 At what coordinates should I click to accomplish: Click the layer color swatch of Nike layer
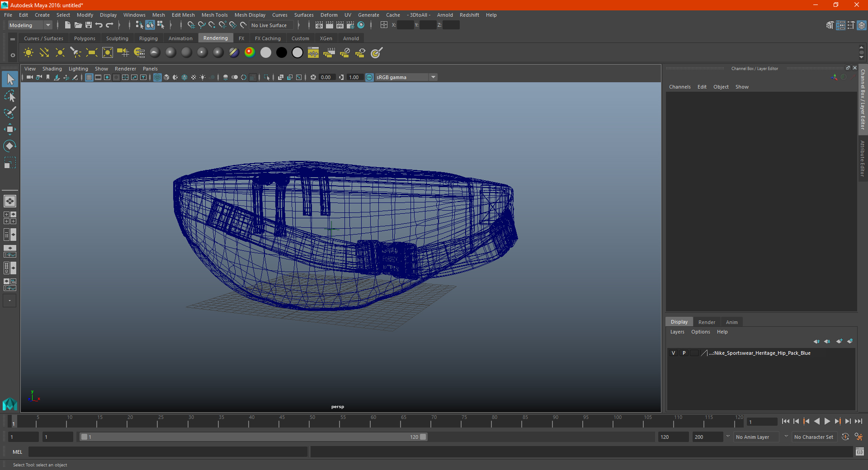point(704,353)
